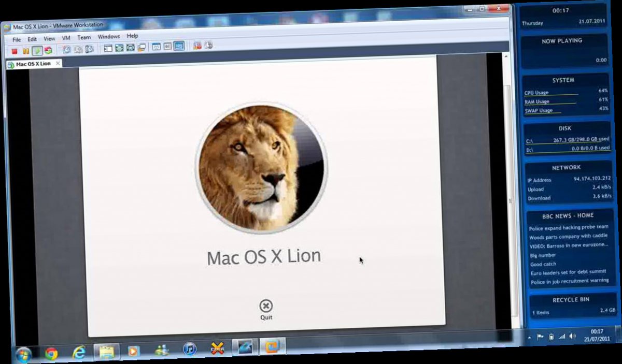The image size is (622, 364).
Task: Open the File menu
Action: coord(17,39)
